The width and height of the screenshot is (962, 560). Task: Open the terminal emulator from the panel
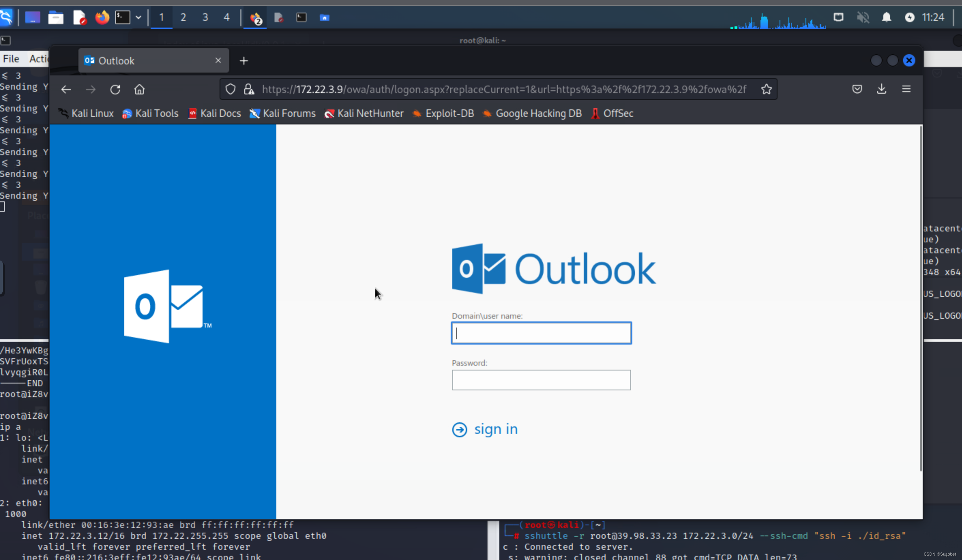[x=122, y=17]
